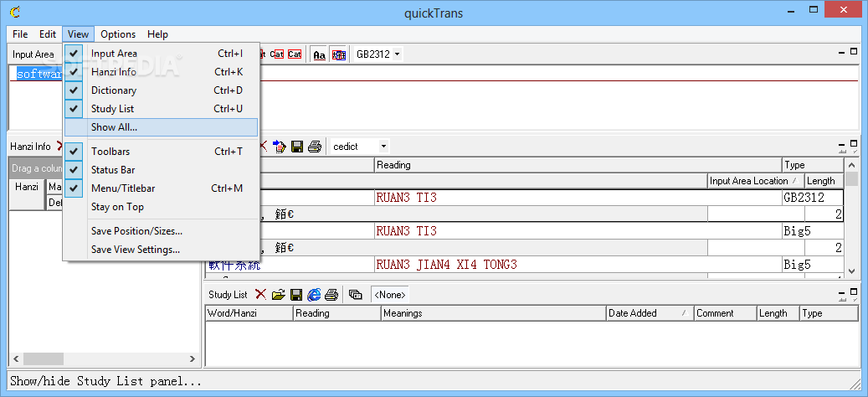Print the Dictionary results
Viewport: 868px width, 397px height.
point(315,147)
